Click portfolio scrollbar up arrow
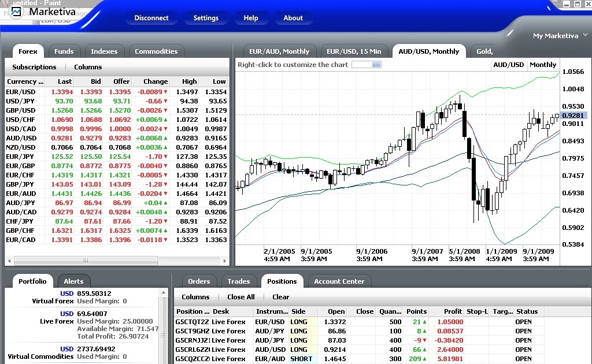This screenshot has height=364, width=592. 163,293
